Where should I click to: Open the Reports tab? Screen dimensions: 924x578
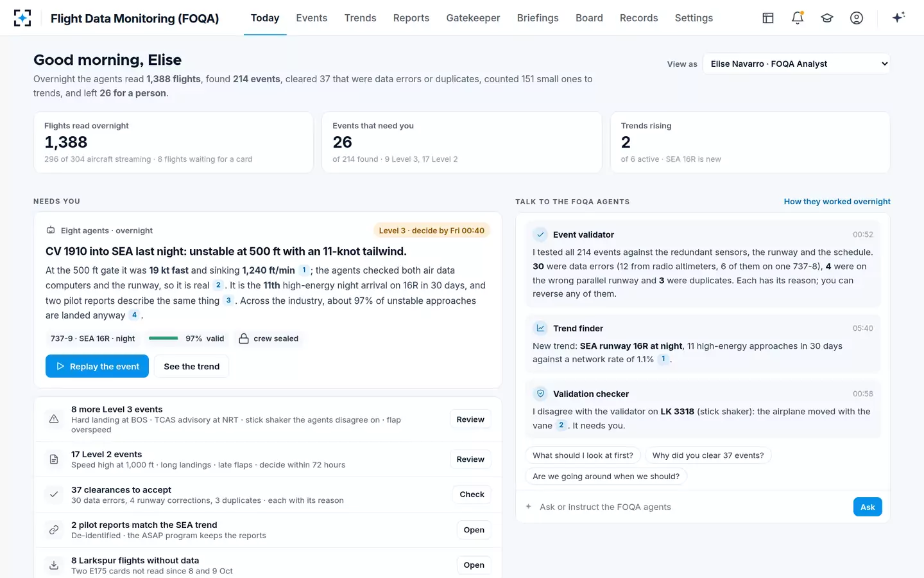point(411,18)
